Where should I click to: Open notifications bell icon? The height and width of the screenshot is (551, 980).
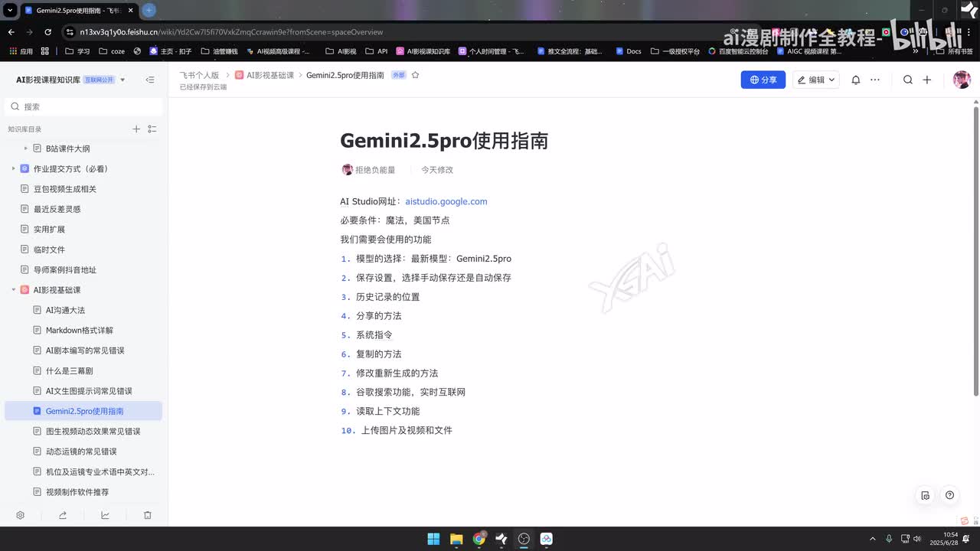[856, 80]
